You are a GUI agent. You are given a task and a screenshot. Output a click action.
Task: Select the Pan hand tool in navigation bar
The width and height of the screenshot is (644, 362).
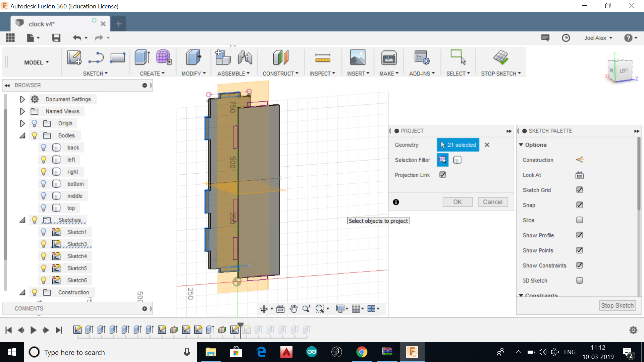(293, 309)
